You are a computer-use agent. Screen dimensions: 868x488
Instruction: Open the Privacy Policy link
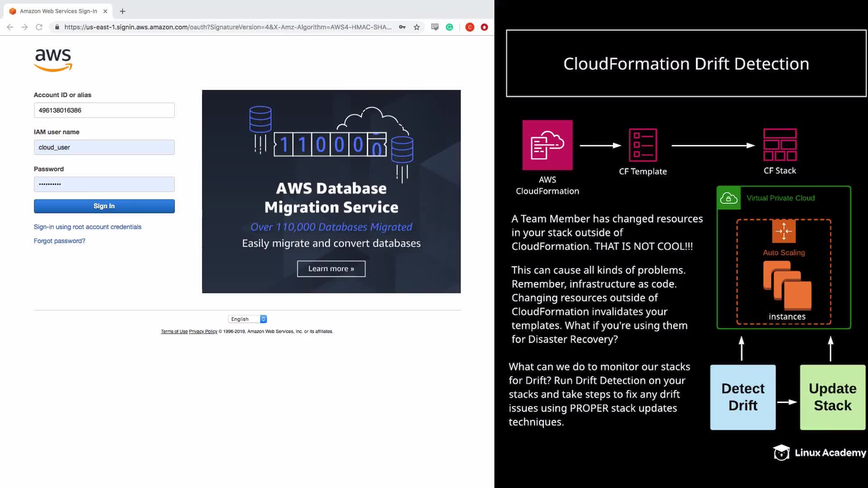203,331
